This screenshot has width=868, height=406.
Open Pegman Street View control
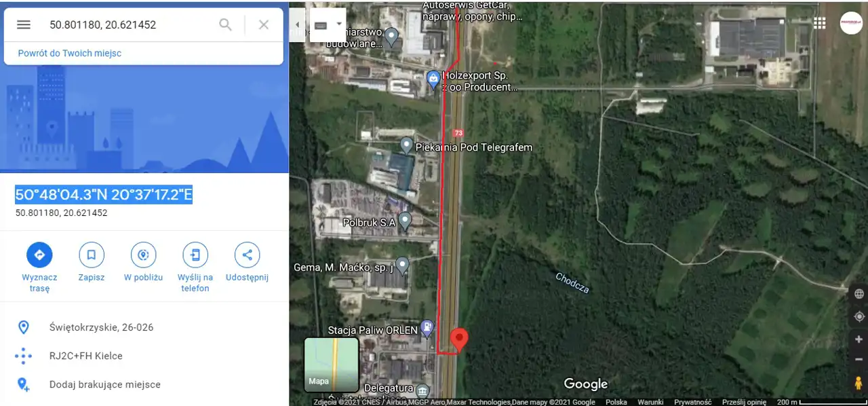(x=859, y=383)
